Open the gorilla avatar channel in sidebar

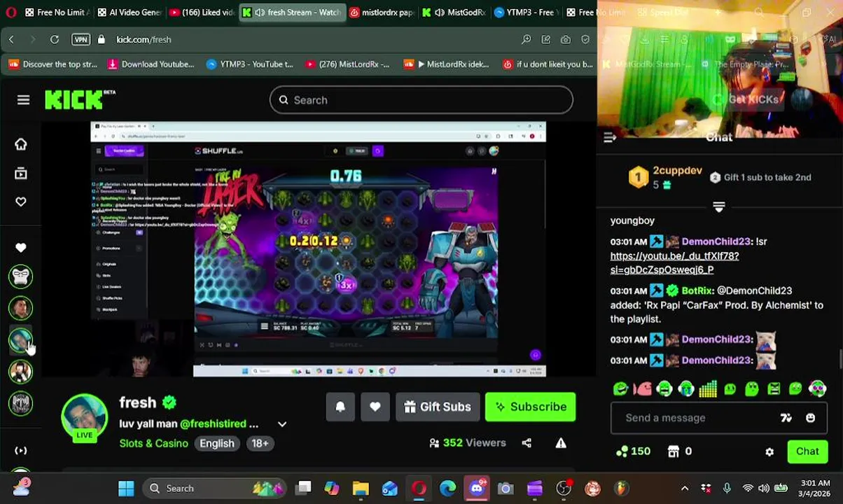coord(20,276)
